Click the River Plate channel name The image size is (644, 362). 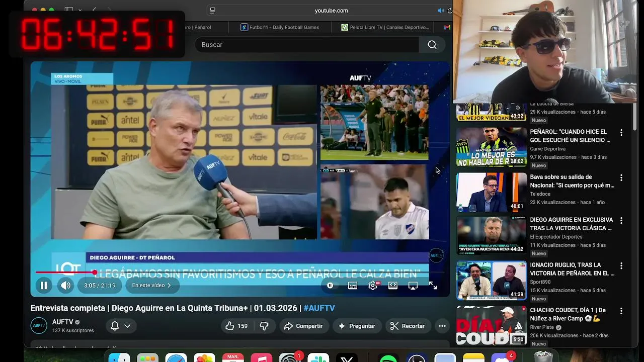coord(542,327)
